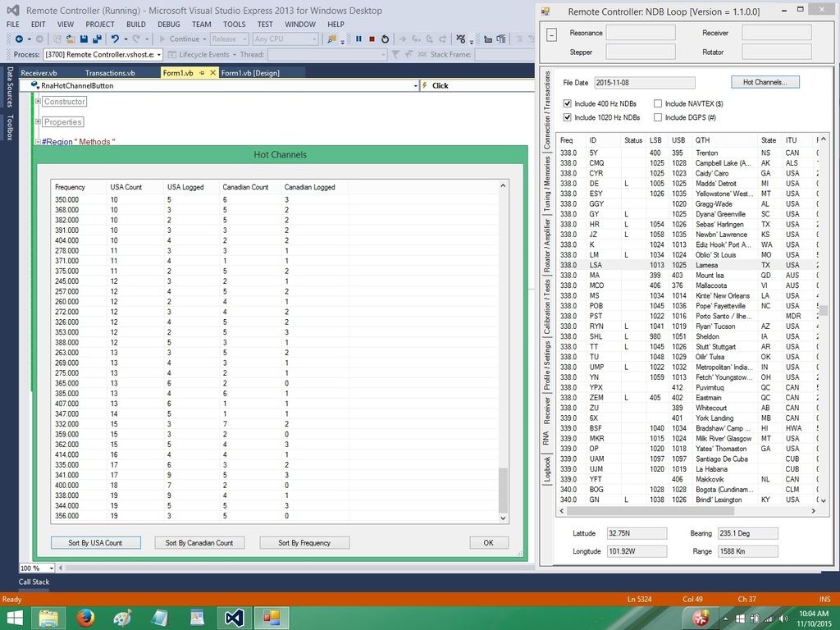Switch to Visual Studio in the taskbar

(235, 619)
